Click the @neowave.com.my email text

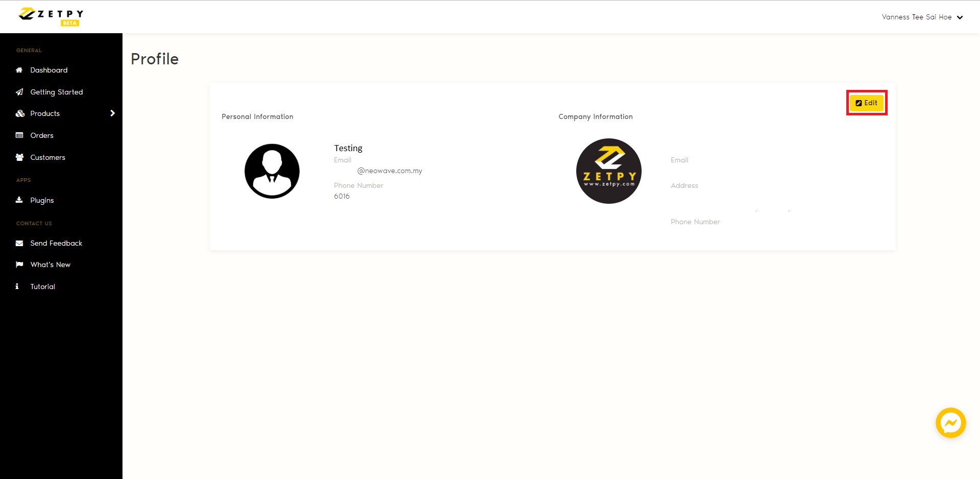point(390,171)
